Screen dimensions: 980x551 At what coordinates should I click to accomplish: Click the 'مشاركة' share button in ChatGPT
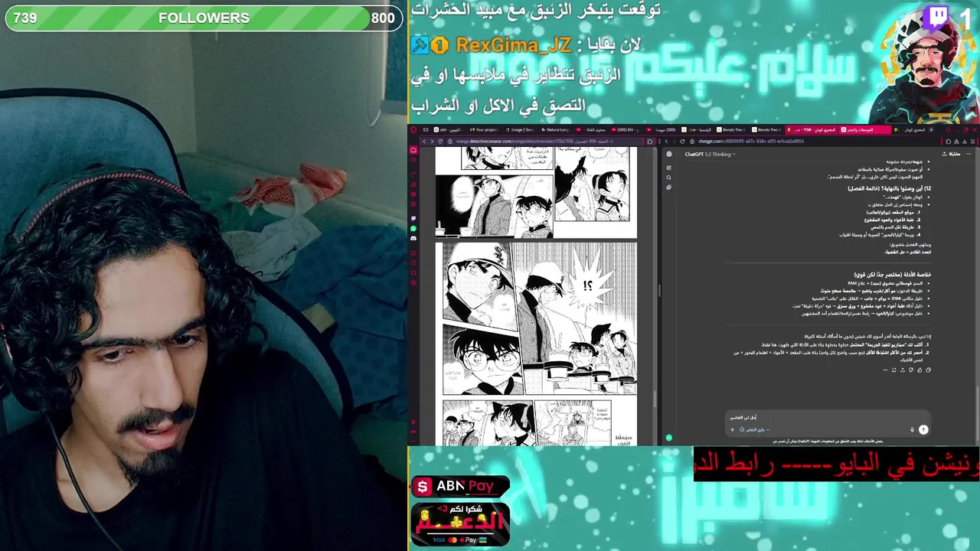[952, 154]
